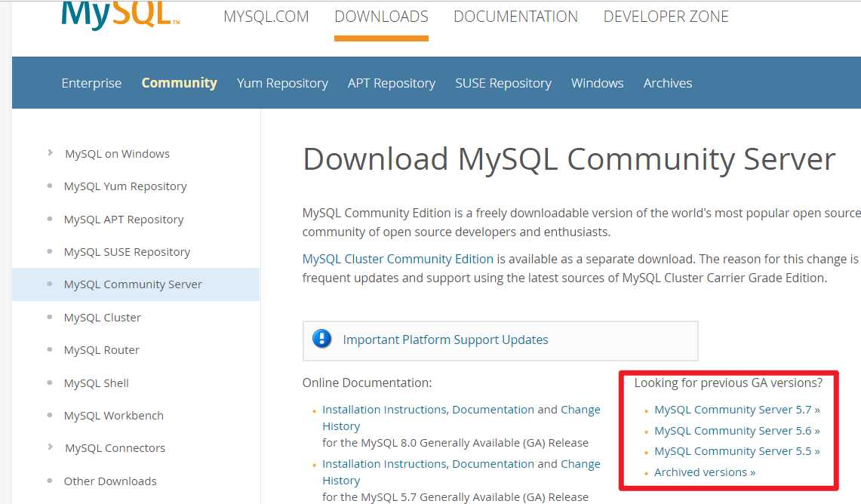Open the Archived versions link
The width and height of the screenshot is (861, 504).
(x=705, y=472)
